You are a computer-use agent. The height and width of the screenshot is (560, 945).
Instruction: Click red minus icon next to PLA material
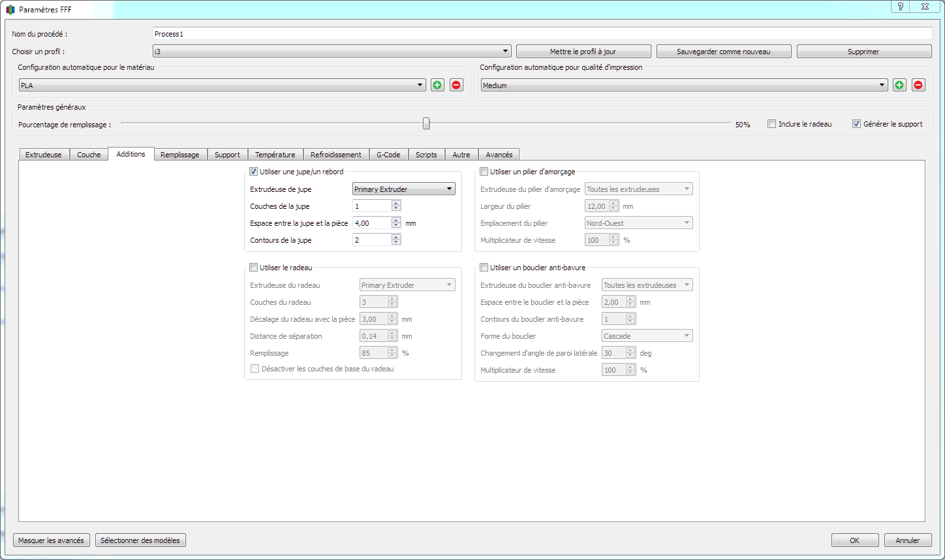(x=456, y=85)
